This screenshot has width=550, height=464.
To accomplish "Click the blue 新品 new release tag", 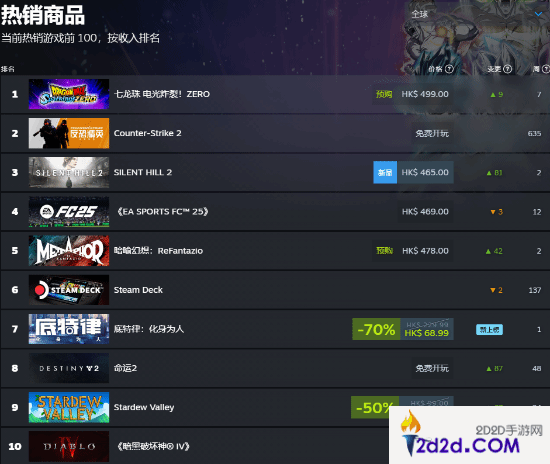I will [385, 173].
